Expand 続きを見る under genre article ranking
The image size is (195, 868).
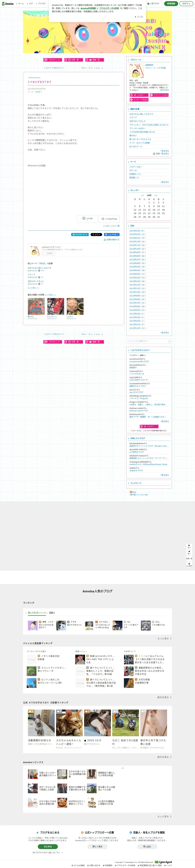[x=165, y=697]
